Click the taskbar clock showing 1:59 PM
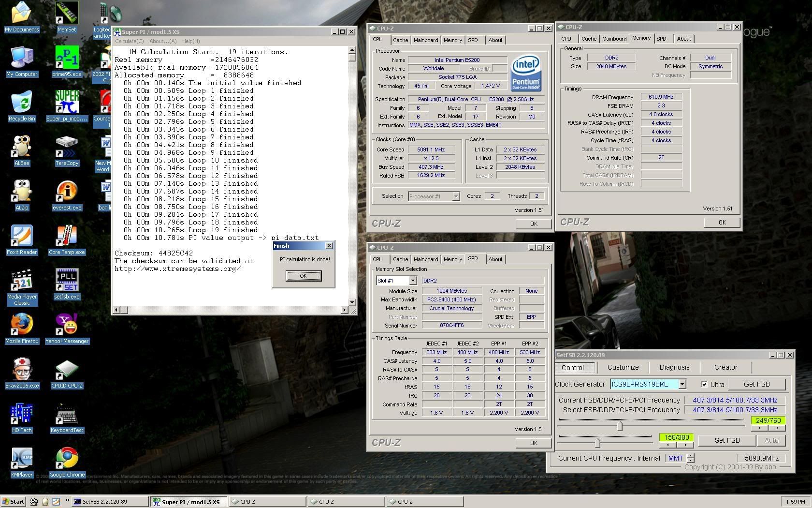Screen dimensions: 812x508 pyautogui.click(x=795, y=502)
